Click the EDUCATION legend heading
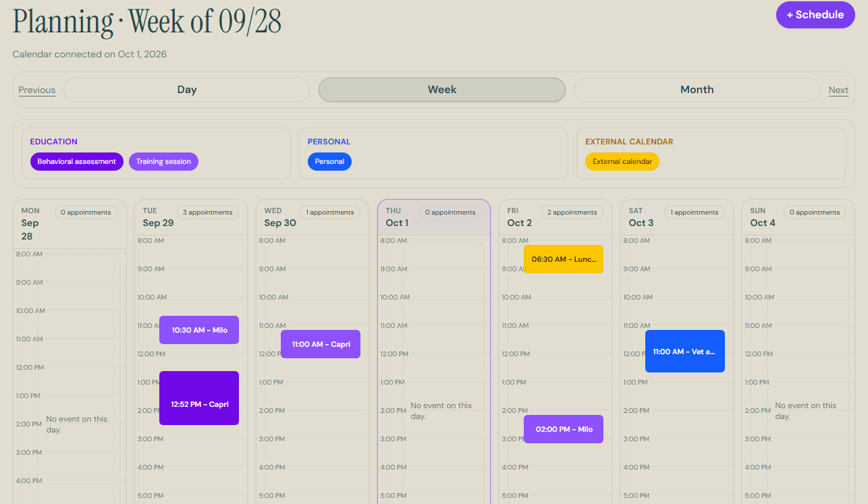The width and height of the screenshot is (868, 504). [54, 142]
